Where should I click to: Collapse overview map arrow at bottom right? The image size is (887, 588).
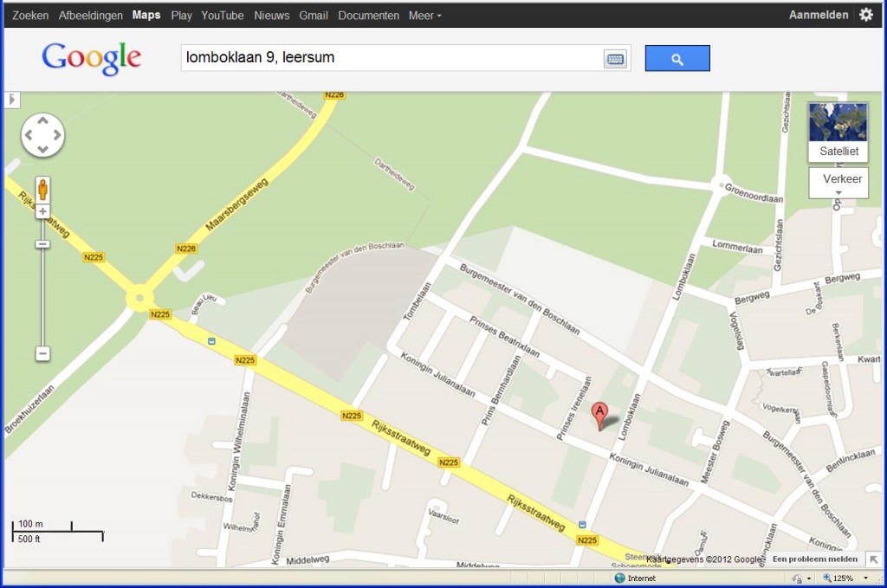(x=873, y=559)
